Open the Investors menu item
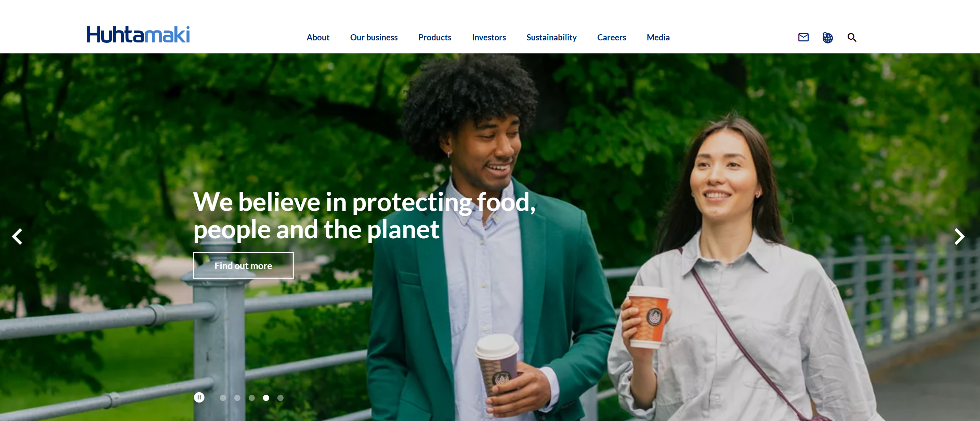 click(489, 37)
